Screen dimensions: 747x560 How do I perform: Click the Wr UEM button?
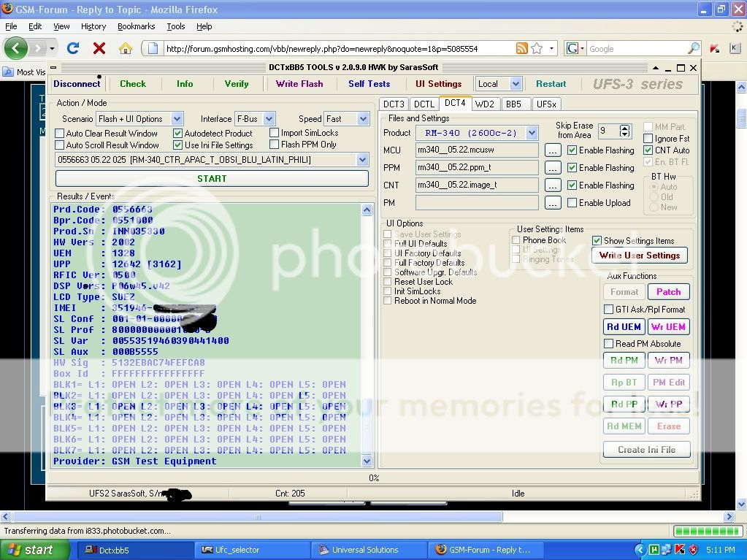tap(668, 326)
